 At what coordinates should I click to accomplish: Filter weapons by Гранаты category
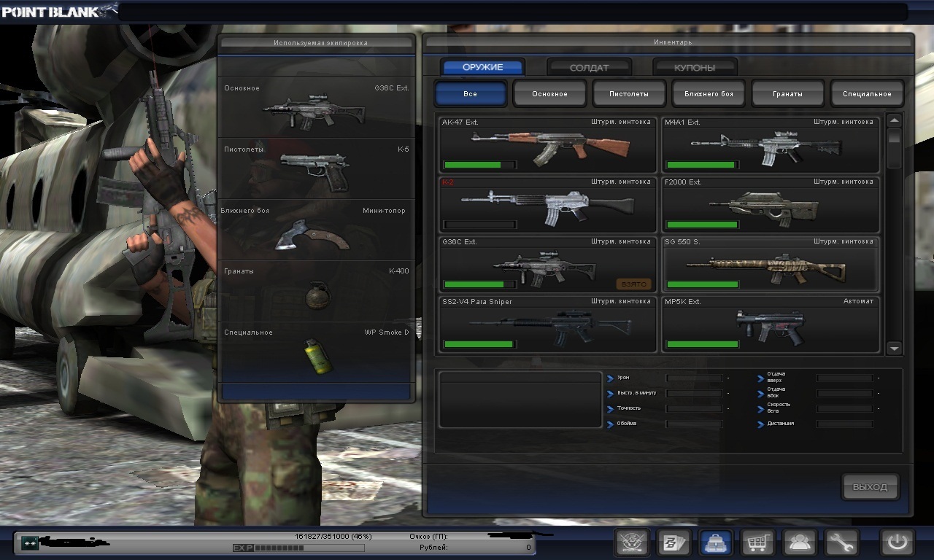[787, 94]
